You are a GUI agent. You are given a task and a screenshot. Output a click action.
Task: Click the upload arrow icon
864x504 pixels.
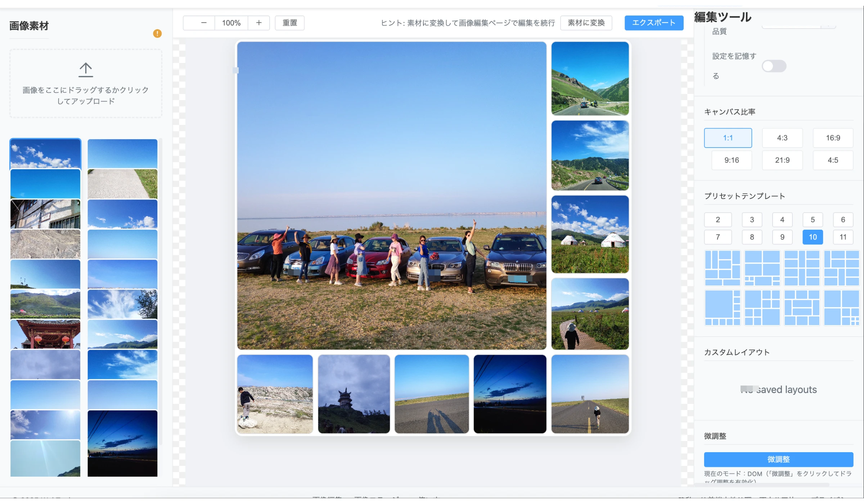click(86, 70)
